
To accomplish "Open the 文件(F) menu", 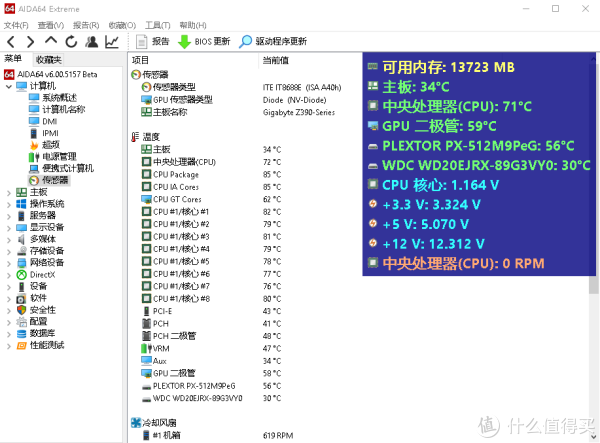I will click(16, 25).
